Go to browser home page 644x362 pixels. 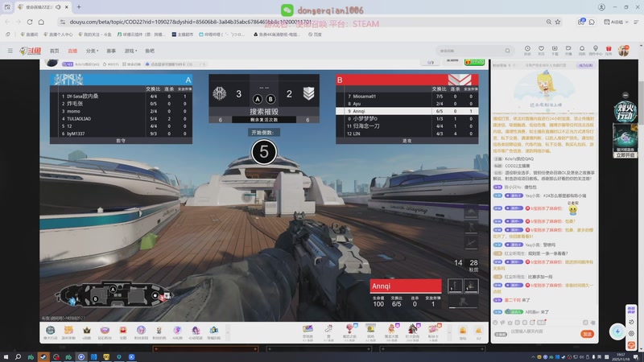tap(41, 22)
